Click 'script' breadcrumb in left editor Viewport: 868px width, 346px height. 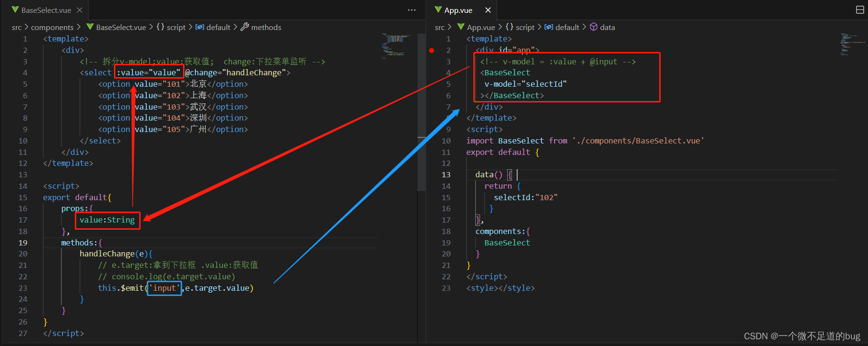click(x=176, y=28)
